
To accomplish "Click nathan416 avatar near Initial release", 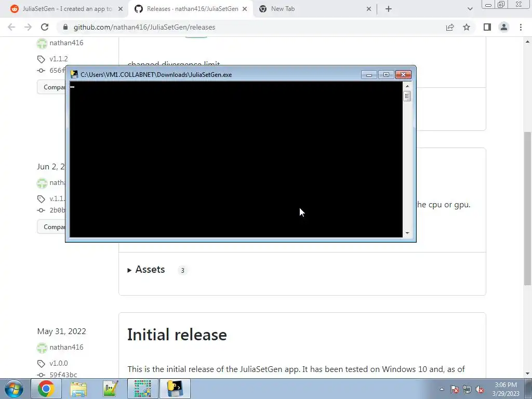I will [x=42, y=348].
